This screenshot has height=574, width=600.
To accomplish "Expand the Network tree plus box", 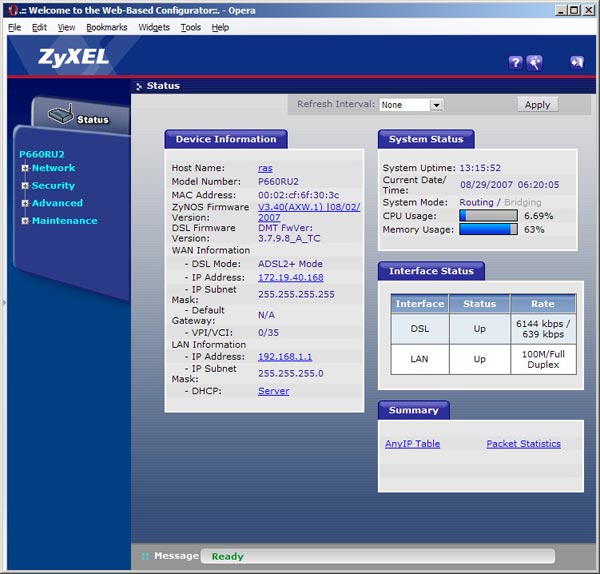I will [25, 168].
